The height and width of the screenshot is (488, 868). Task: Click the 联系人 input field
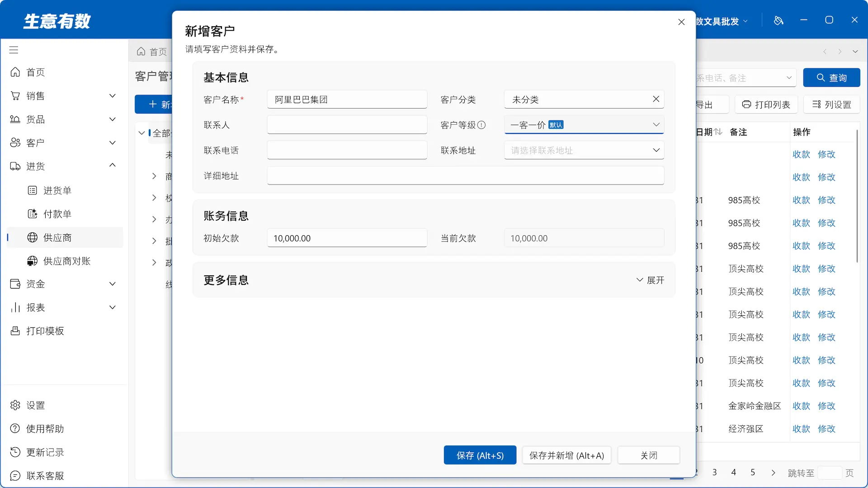[x=347, y=125]
